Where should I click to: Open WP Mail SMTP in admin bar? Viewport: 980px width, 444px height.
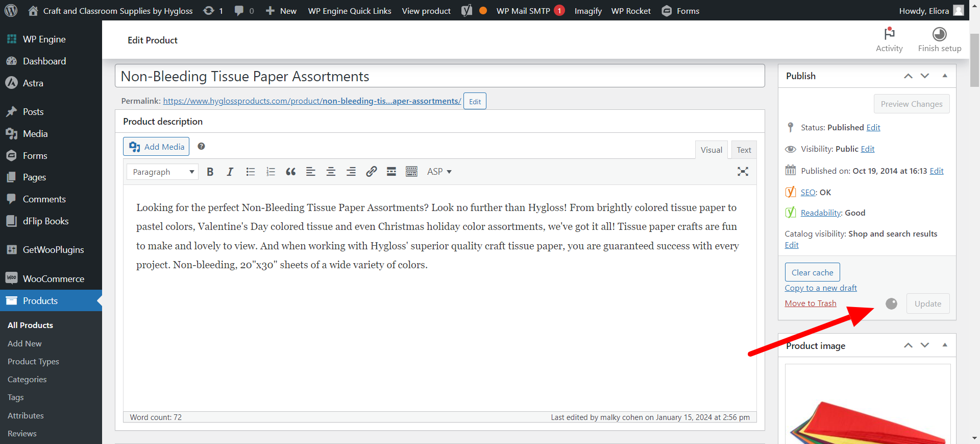tap(530, 11)
